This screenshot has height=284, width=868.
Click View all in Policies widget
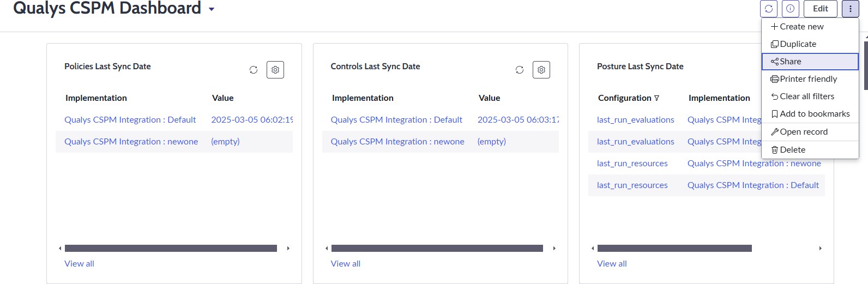pyautogui.click(x=79, y=264)
